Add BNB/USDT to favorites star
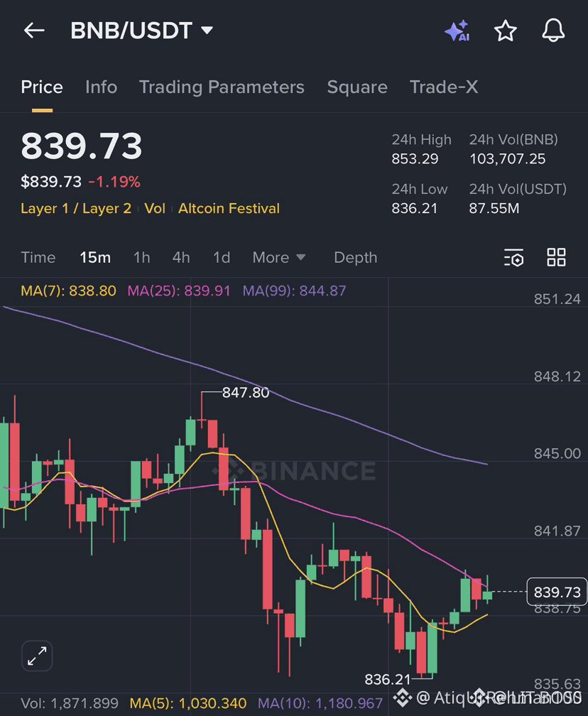Screen dimensions: 588x716 (x=506, y=31)
